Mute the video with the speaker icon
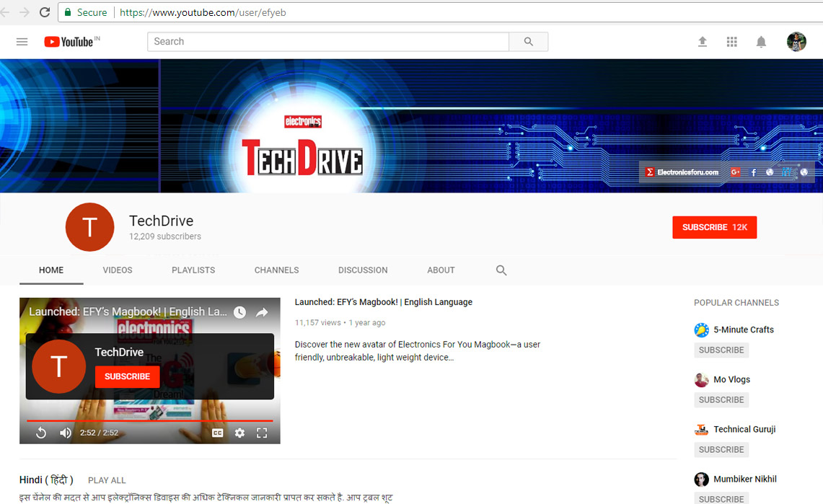 pyautogui.click(x=65, y=433)
